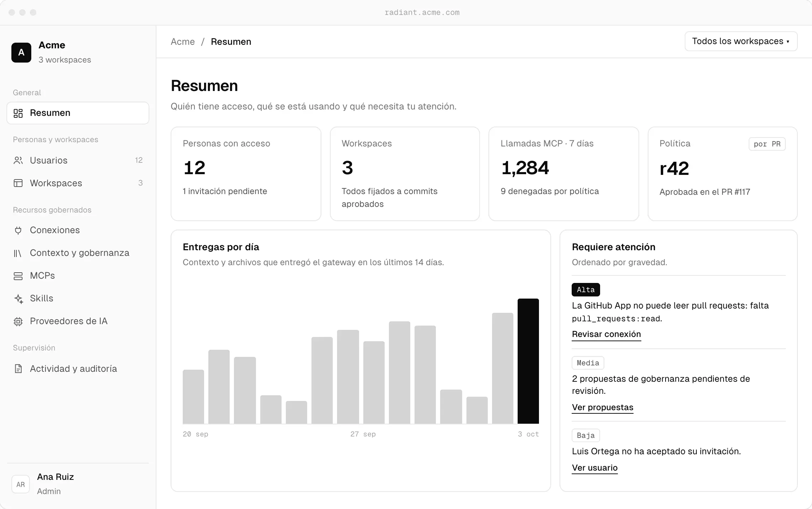Click Luis Ortega no ha aceptado text
The image size is (812, 509).
(656, 451)
